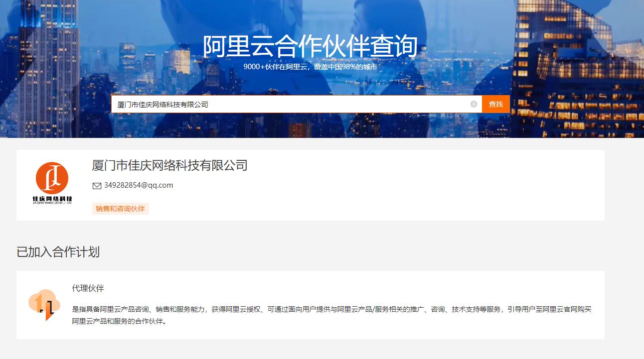Focus the partner name search input
The image size is (644, 359).
289,104
